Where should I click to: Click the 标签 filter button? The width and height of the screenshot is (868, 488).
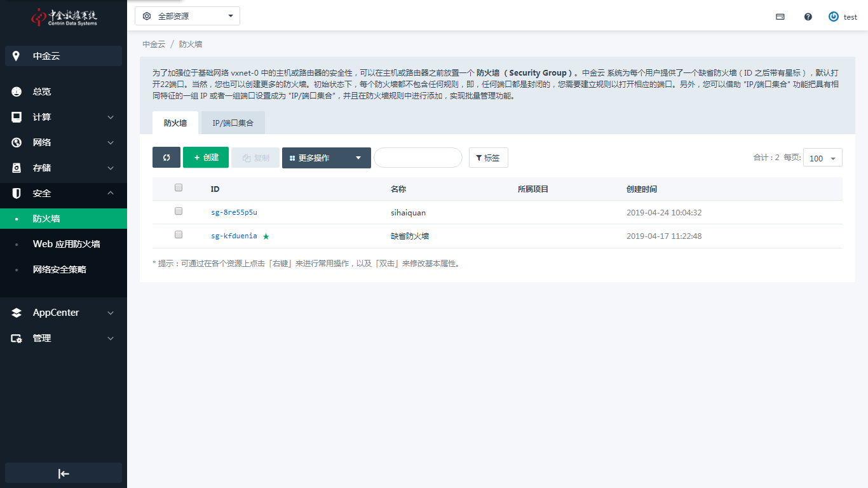click(x=489, y=158)
